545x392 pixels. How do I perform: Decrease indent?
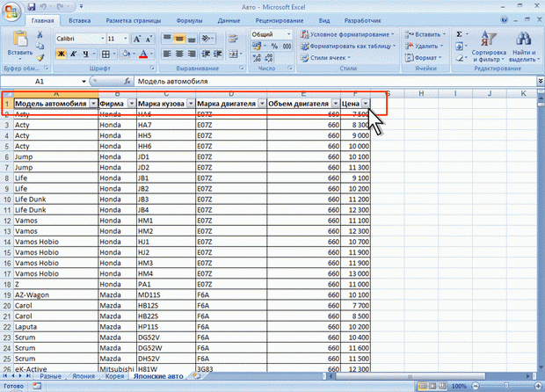(x=206, y=54)
